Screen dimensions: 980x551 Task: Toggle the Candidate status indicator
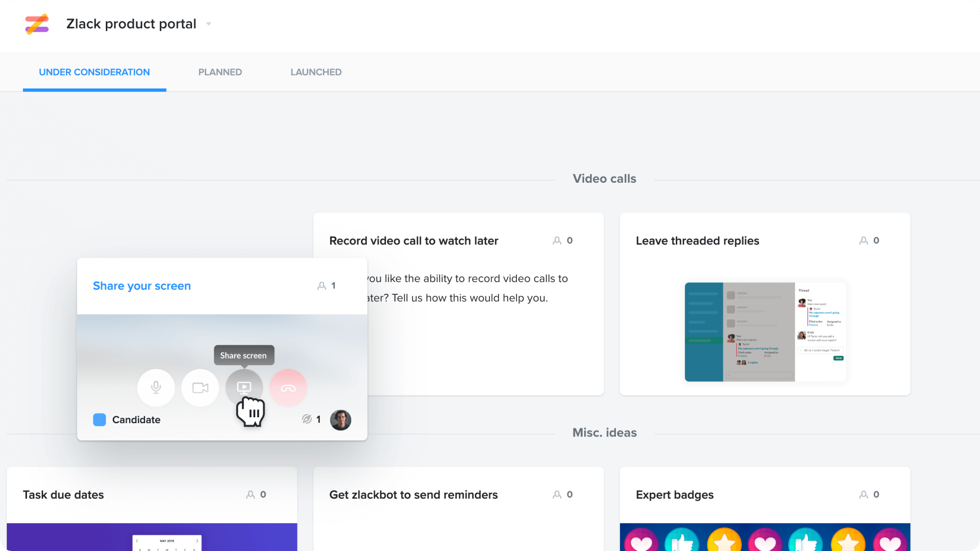pyautogui.click(x=99, y=419)
